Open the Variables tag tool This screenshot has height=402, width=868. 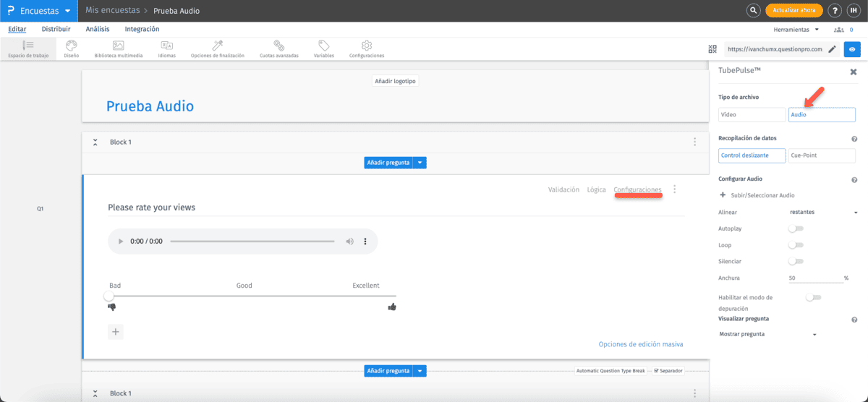pos(324,49)
